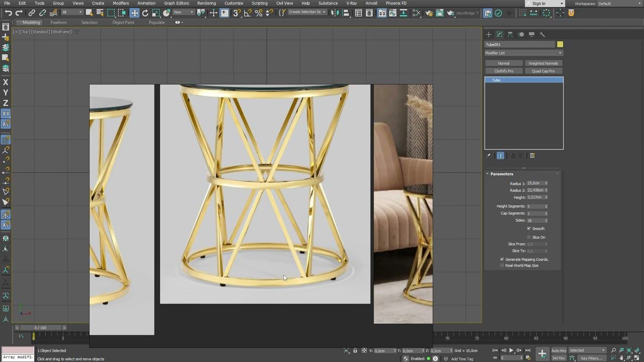
Task: Enable the Slice On checkbox
Action: coord(529,237)
